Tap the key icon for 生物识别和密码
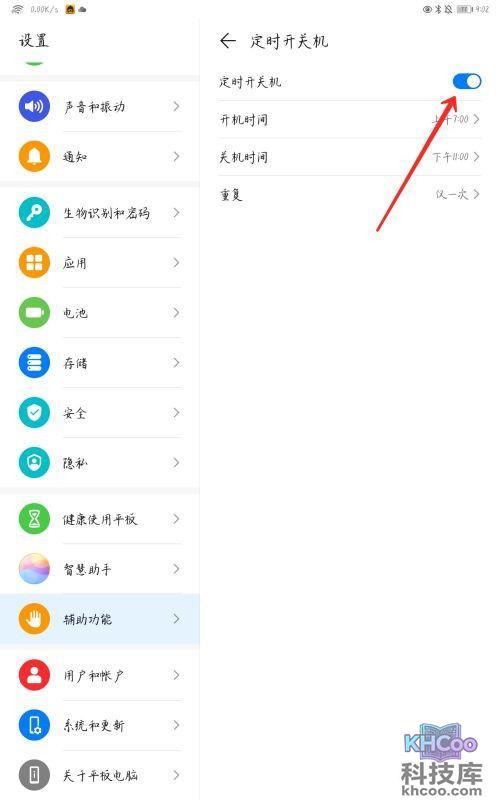This screenshot has width=500, height=800. click(34, 213)
